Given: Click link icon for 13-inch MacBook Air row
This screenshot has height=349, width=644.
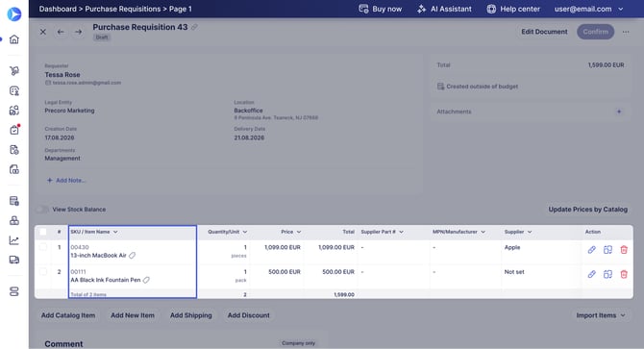Looking at the screenshot, I should [591, 250].
